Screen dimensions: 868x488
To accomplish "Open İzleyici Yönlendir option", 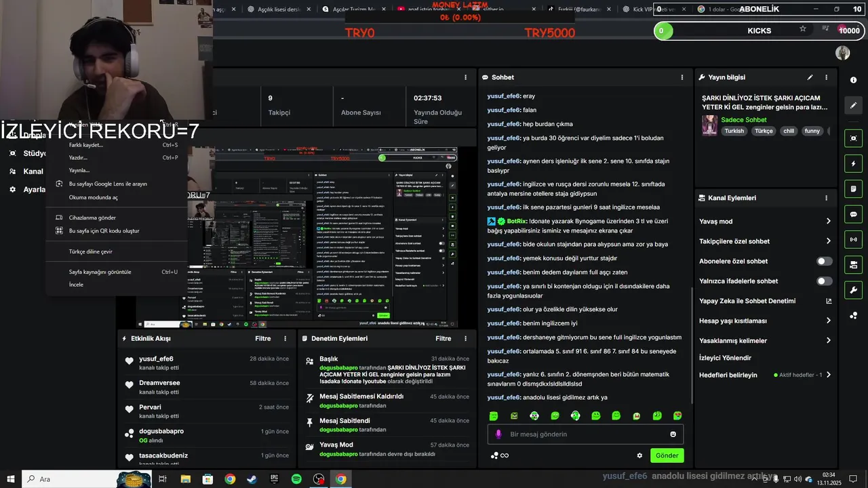I will point(725,358).
